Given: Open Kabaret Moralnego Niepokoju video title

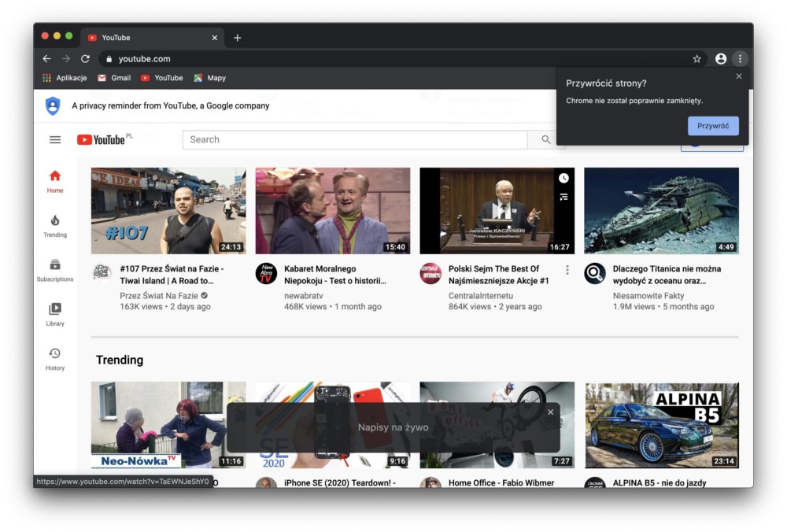Looking at the screenshot, I should [334, 275].
